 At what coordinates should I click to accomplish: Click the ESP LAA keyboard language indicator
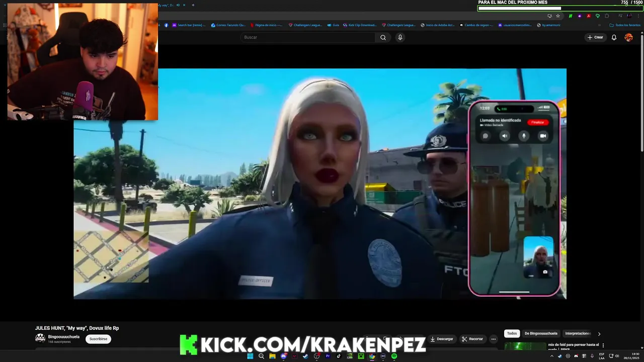602,356
